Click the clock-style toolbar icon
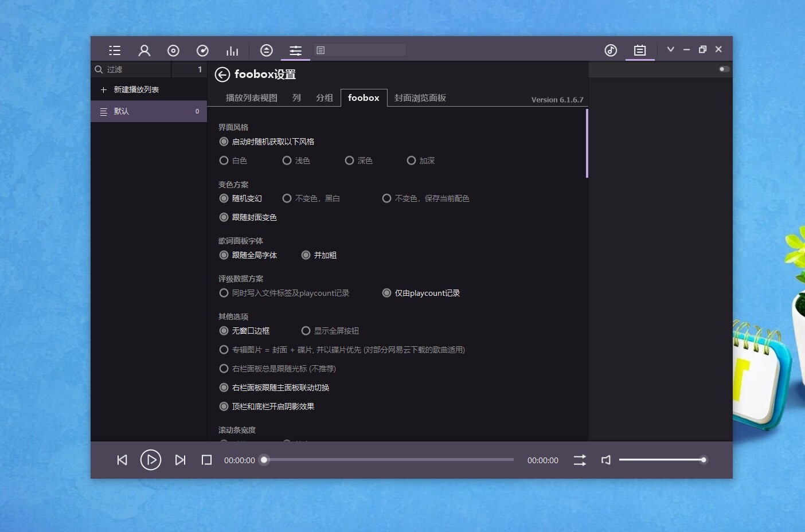This screenshot has height=532, width=805. pyautogui.click(x=202, y=50)
